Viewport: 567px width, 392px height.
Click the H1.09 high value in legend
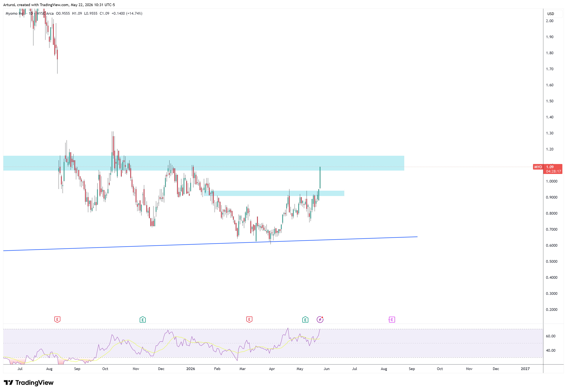(x=77, y=14)
